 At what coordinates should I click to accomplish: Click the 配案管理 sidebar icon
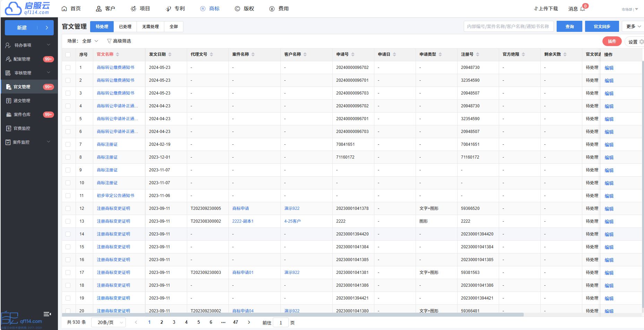pyautogui.click(x=9, y=59)
